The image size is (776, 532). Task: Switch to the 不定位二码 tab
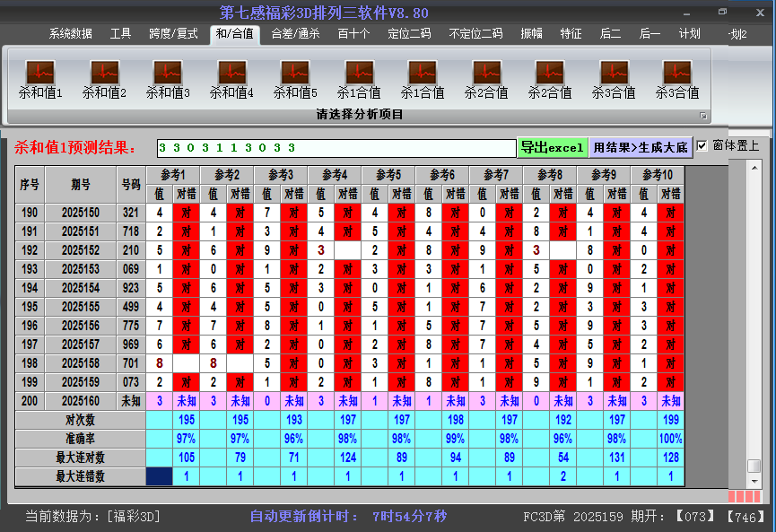[475, 34]
